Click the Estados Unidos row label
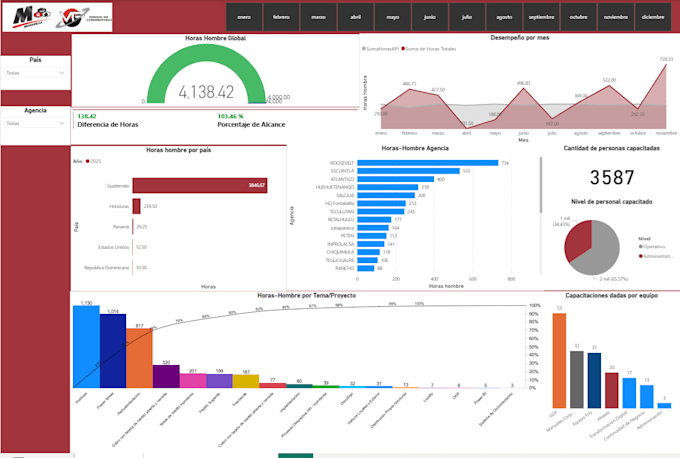The width and height of the screenshot is (680, 458). click(114, 247)
